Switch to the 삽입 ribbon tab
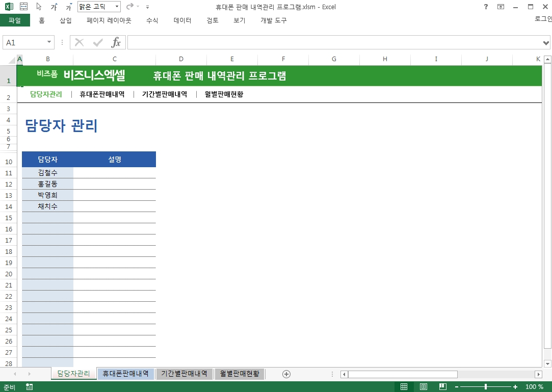Screen dimensions: 552x392 [x=65, y=20]
